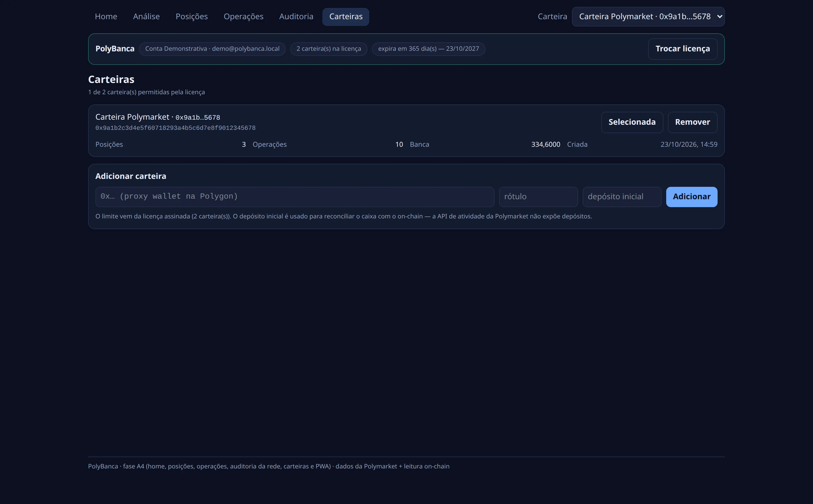Screen dimensions: 813x504
Task: Click the expira em 365 dia(s) badge
Action: [x=428, y=49]
